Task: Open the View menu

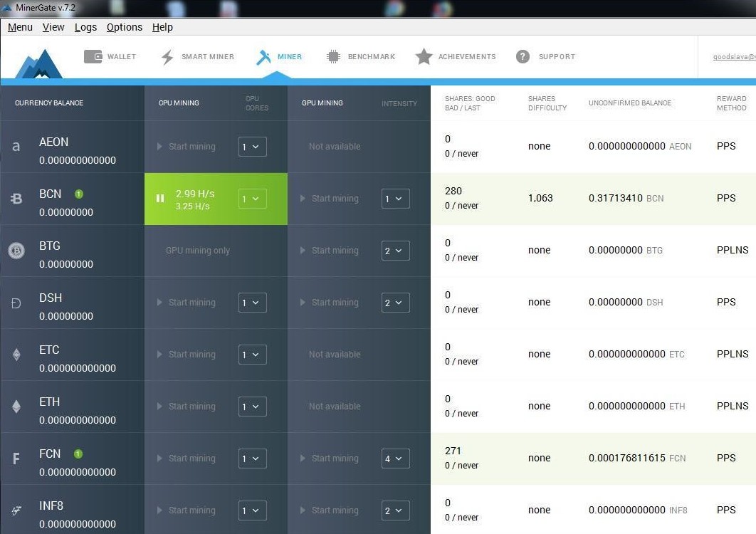Action: tap(53, 27)
